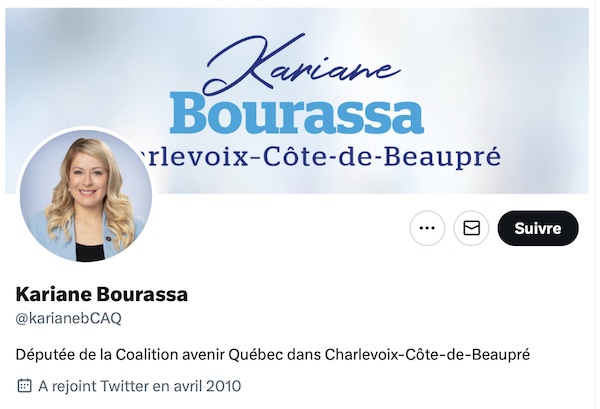Click the @karianebCAQ handle

click(x=68, y=318)
